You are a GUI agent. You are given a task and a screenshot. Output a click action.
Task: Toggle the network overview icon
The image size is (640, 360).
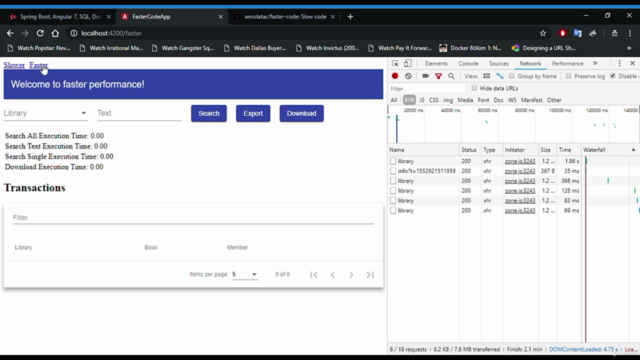[x=500, y=76]
